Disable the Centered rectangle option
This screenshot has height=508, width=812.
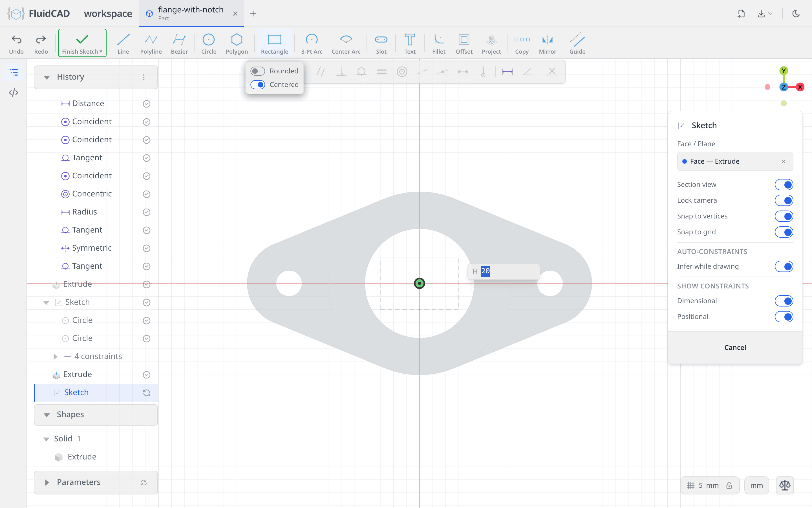point(258,84)
